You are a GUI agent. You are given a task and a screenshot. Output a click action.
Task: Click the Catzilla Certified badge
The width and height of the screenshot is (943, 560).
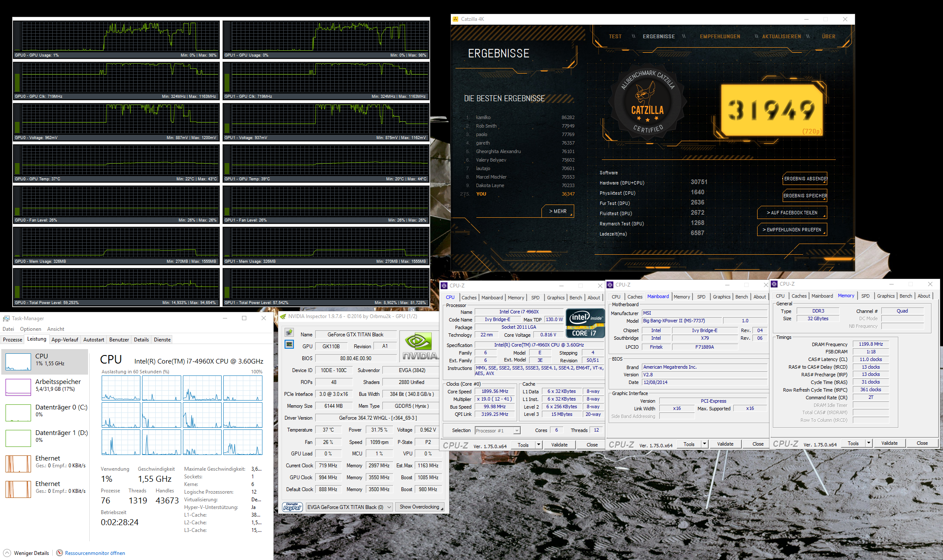pyautogui.click(x=647, y=102)
